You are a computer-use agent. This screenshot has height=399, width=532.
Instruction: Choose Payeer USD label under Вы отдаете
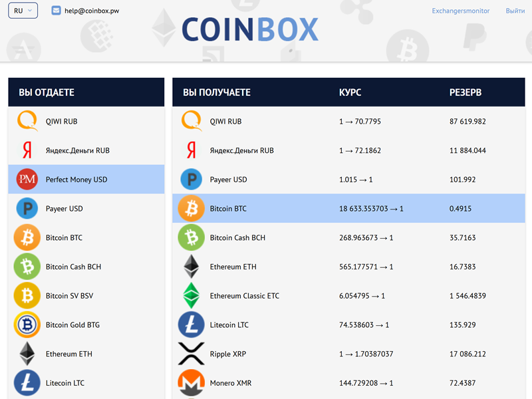[x=64, y=209]
